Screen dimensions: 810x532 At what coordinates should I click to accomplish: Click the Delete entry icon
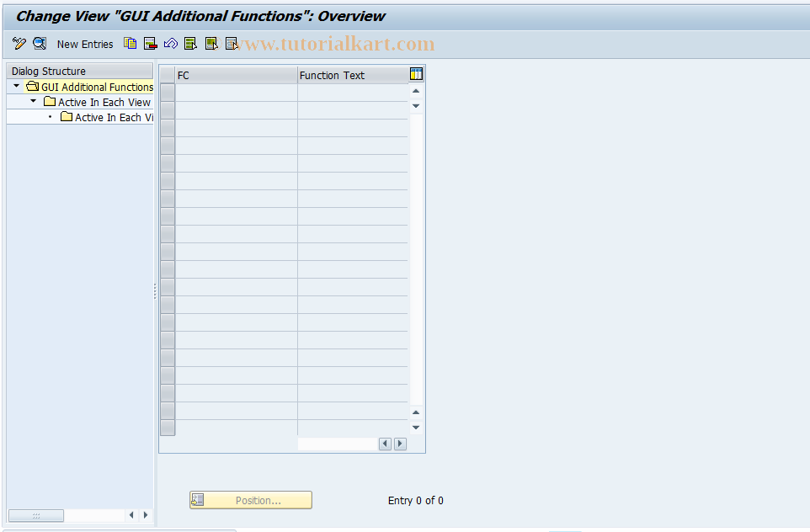click(151, 44)
